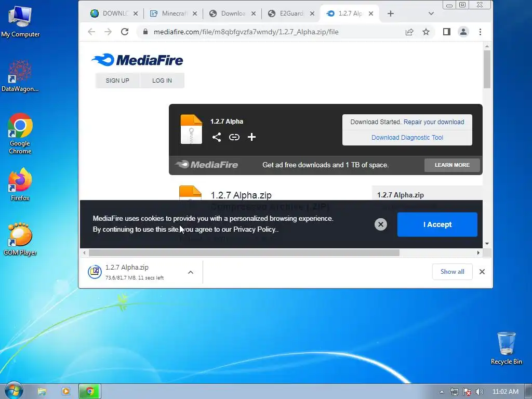Click the Windows Start button
This screenshot has width=532, height=399.
tap(14, 391)
